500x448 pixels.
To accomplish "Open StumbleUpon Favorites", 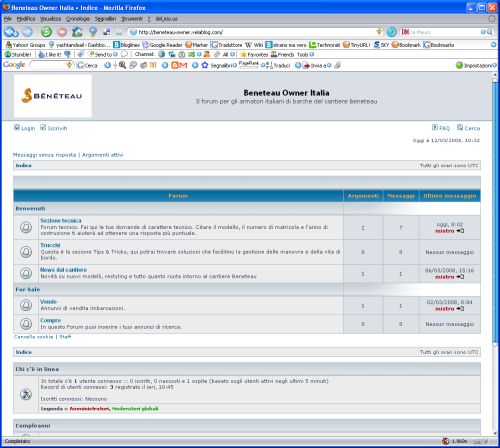I will [254, 54].
